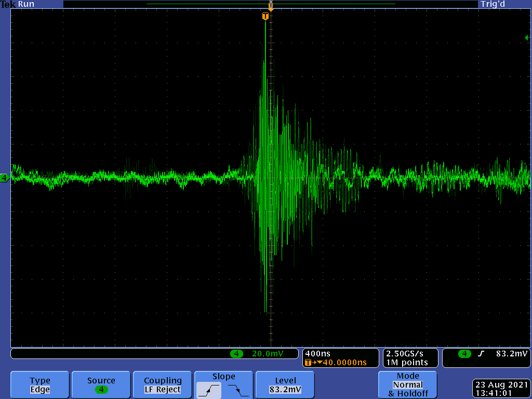Select the falling edge slope icon
Image resolution: width=532 pixels, height=399 pixels.
[238, 390]
